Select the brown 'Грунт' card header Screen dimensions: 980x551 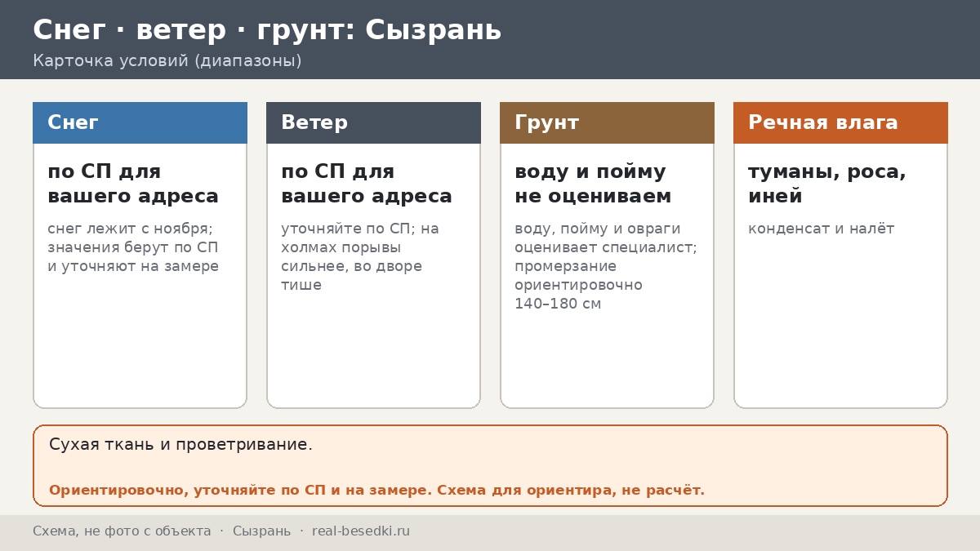[x=607, y=122]
